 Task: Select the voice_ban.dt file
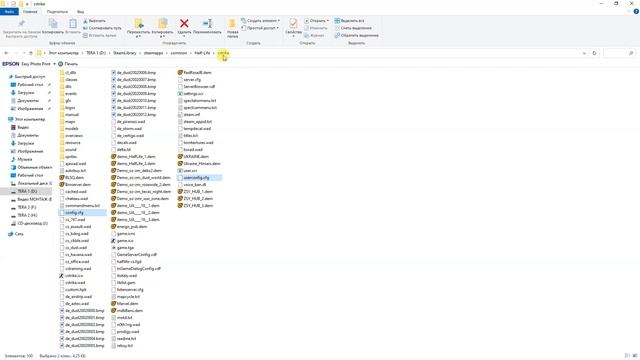click(x=195, y=184)
